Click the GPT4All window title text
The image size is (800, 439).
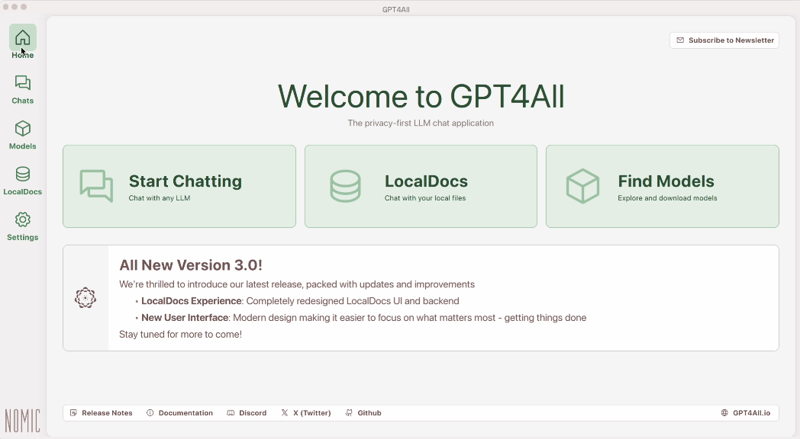pyautogui.click(x=396, y=9)
